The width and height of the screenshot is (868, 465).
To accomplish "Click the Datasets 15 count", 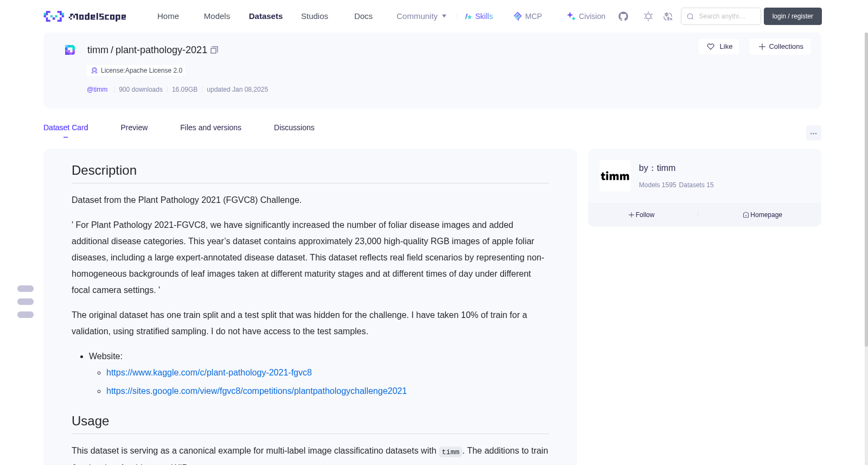I will (x=696, y=185).
